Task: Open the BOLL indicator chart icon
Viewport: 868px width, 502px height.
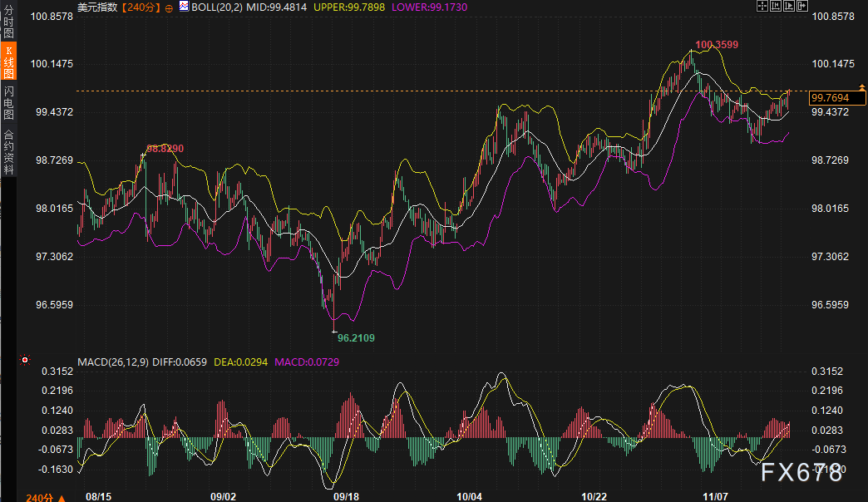Action: click(184, 7)
